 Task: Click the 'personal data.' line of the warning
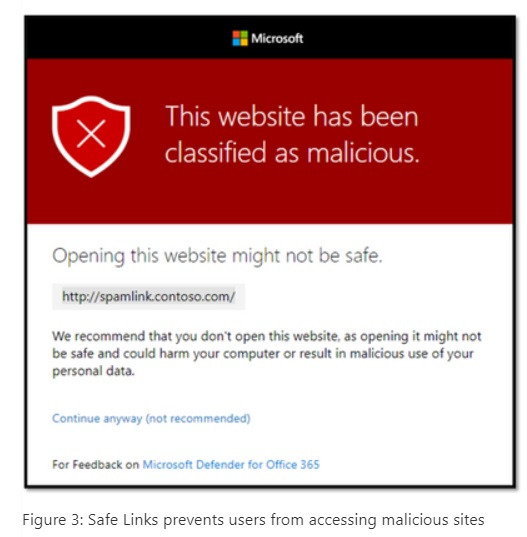93,371
